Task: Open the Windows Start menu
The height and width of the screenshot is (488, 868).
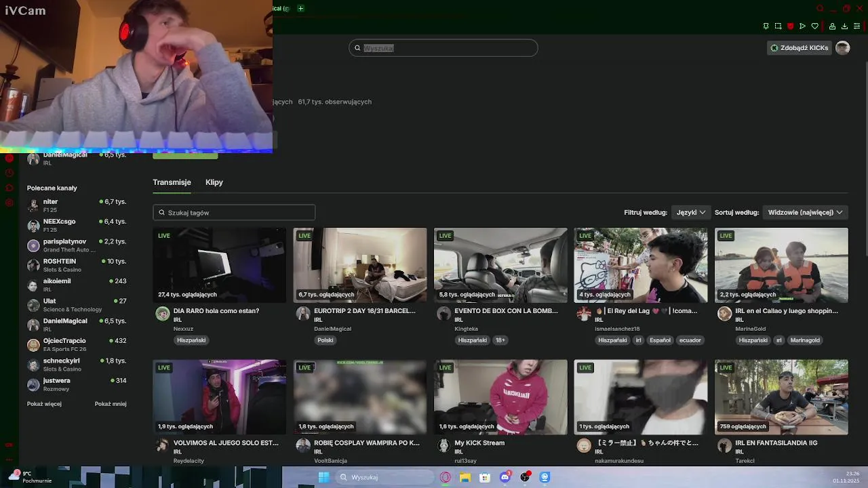Action: tap(323, 477)
